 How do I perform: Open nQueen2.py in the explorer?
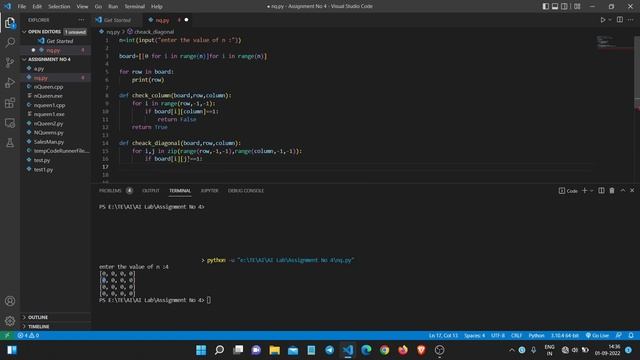48,123
